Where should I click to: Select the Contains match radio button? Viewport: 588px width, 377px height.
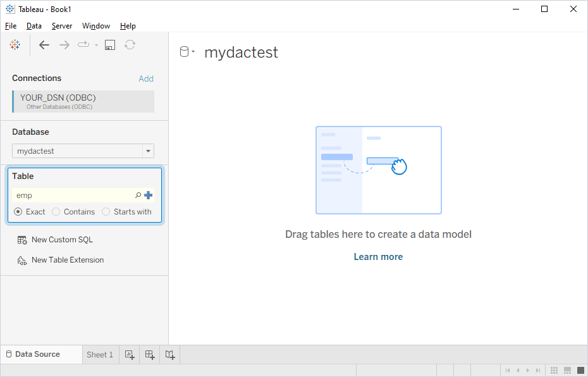pyautogui.click(x=56, y=211)
